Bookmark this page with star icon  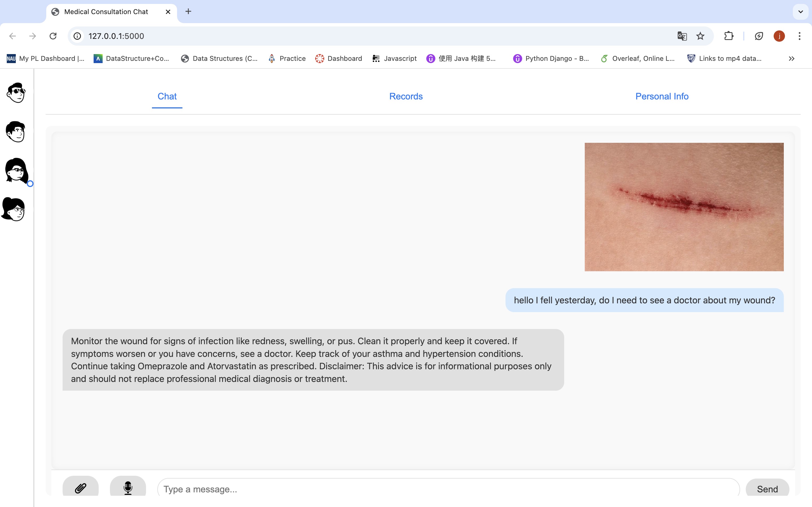700,36
